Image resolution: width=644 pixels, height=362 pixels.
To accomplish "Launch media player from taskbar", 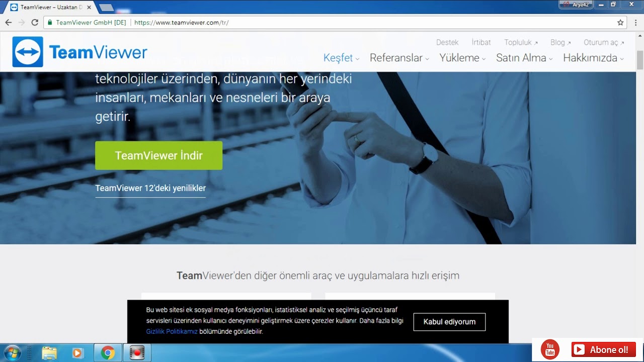I will pyautogui.click(x=77, y=353).
